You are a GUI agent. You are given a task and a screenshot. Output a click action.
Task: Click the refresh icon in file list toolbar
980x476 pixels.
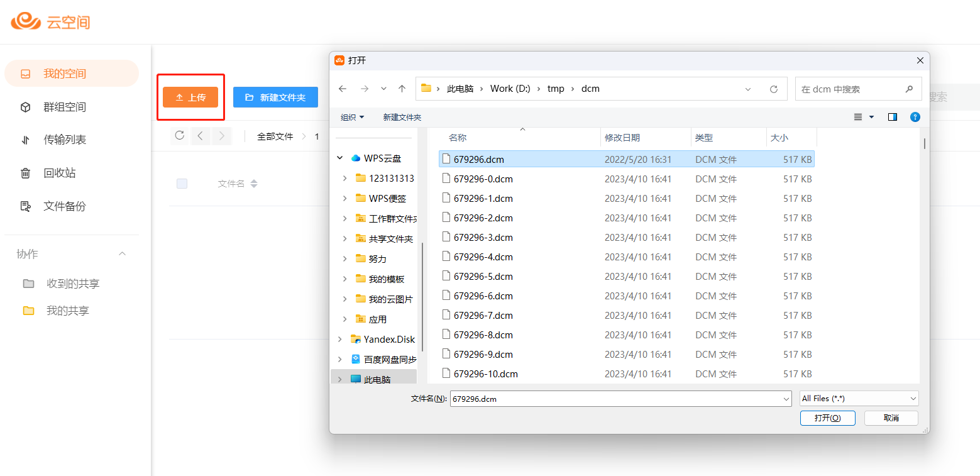[x=180, y=136]
